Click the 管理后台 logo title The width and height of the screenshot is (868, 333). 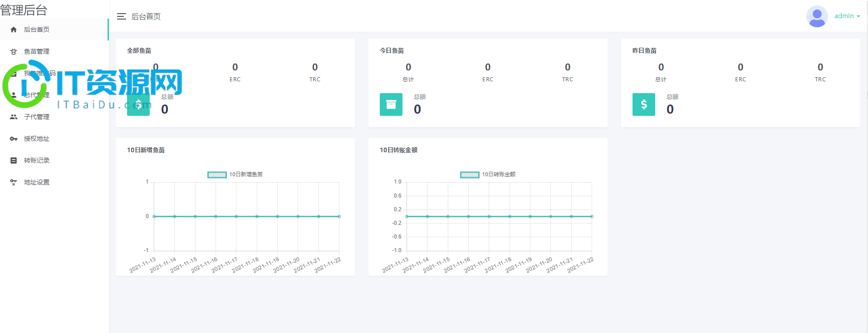click(x=24, y=10)
